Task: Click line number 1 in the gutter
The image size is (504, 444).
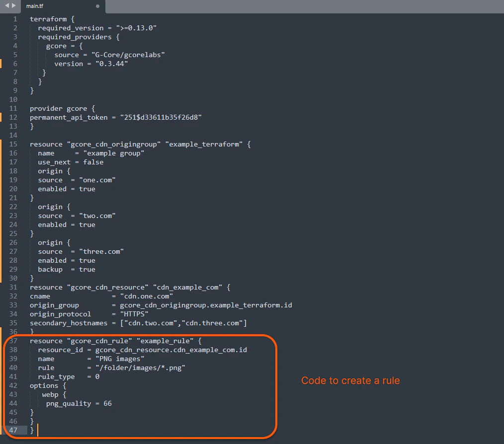Action: click(14, 19)
